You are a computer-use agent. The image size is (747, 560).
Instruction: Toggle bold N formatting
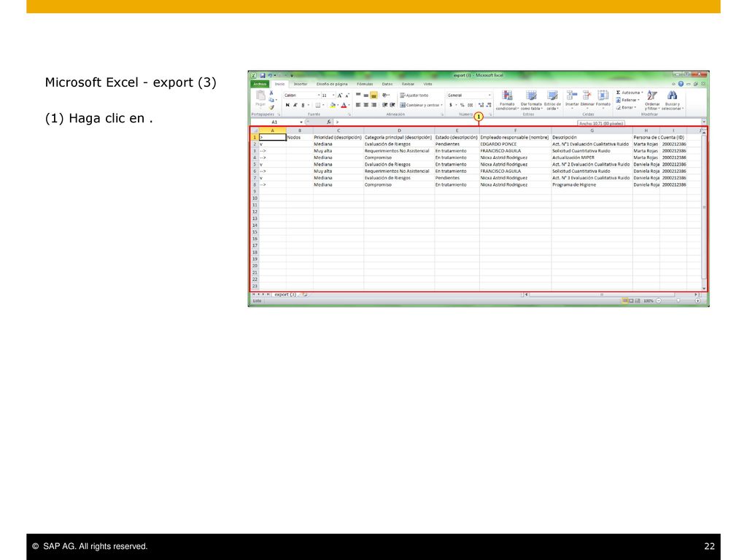287,105
